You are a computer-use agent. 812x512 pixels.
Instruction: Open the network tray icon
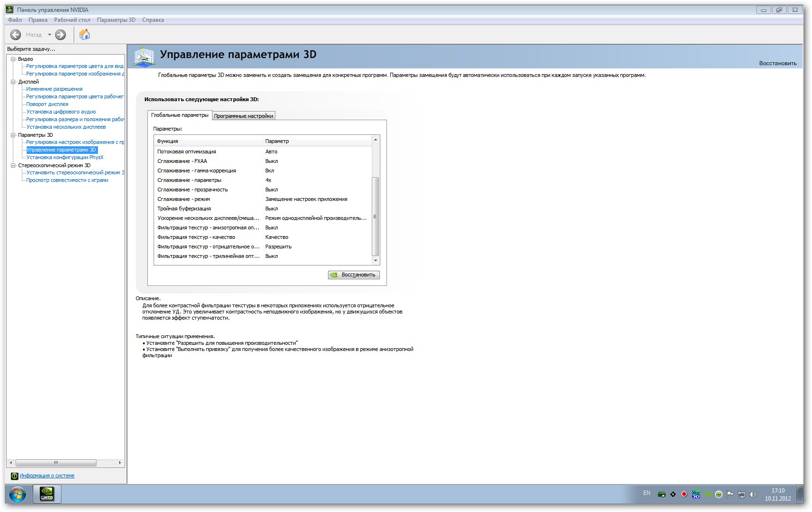742,494
